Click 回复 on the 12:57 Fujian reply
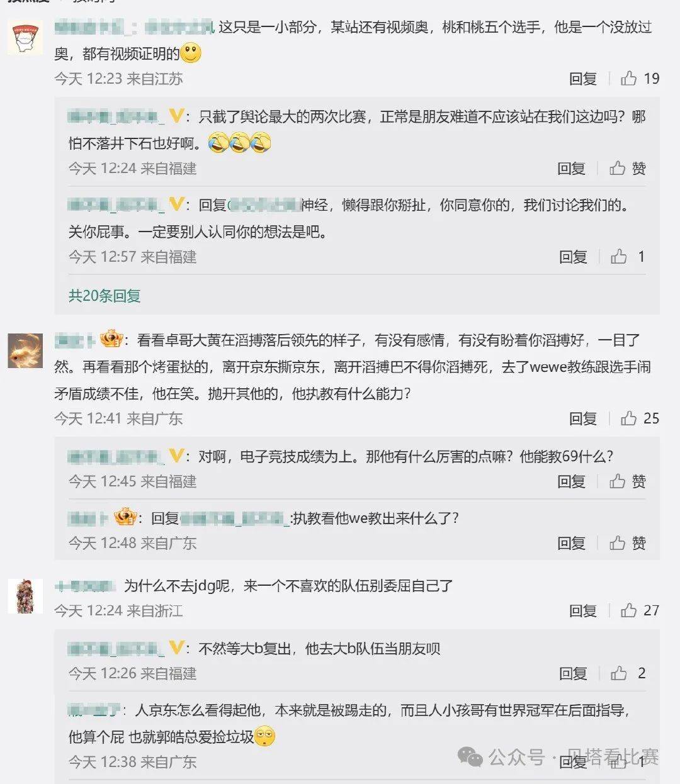680x784 pixels. 573,257
